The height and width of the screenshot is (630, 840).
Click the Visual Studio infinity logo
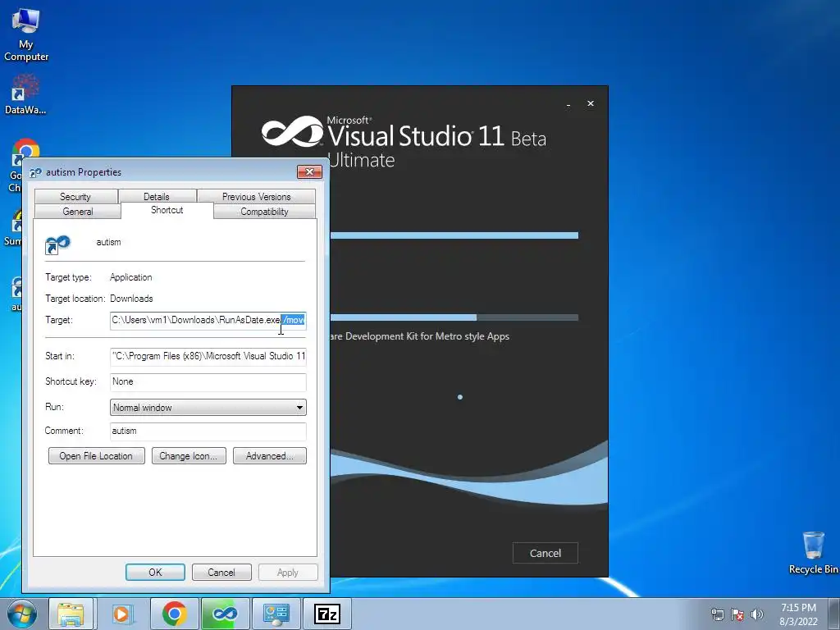coord(293,131)
